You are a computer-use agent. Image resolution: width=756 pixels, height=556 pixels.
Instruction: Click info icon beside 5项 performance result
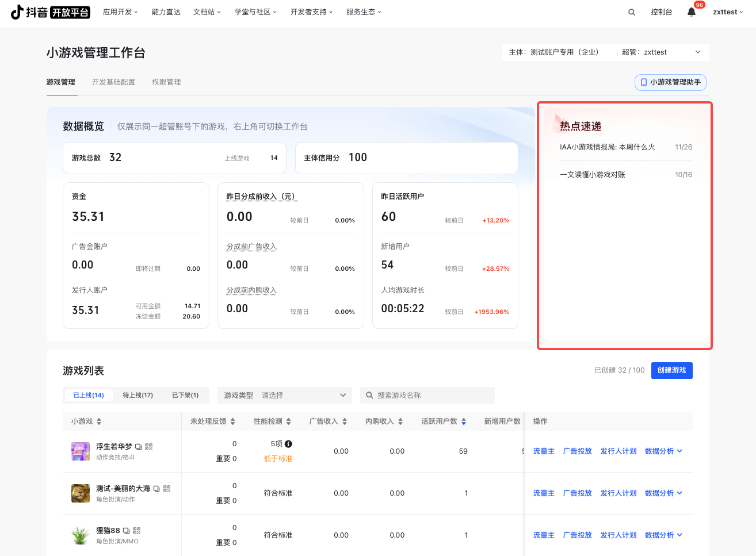[x=289, y=444]
